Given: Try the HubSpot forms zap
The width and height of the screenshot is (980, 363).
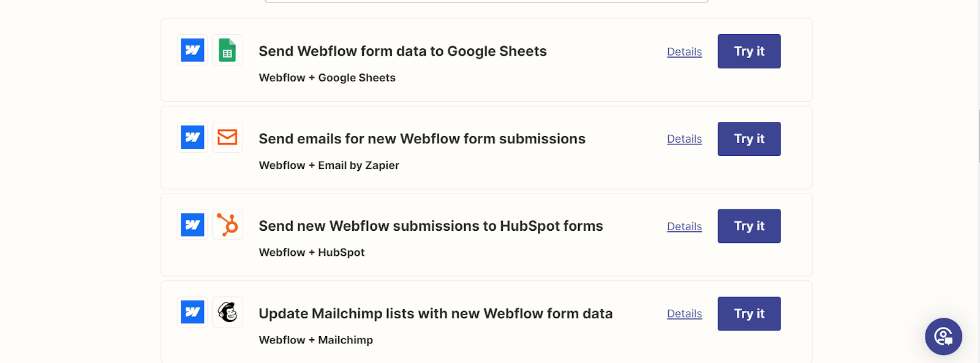Looking at the screenshot, I should click(x=749, y=226).
